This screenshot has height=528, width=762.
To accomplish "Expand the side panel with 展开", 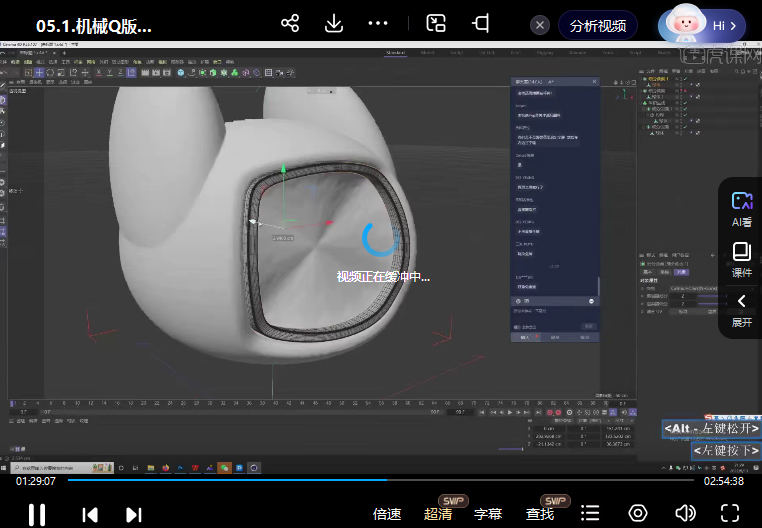I will point(741,310).
